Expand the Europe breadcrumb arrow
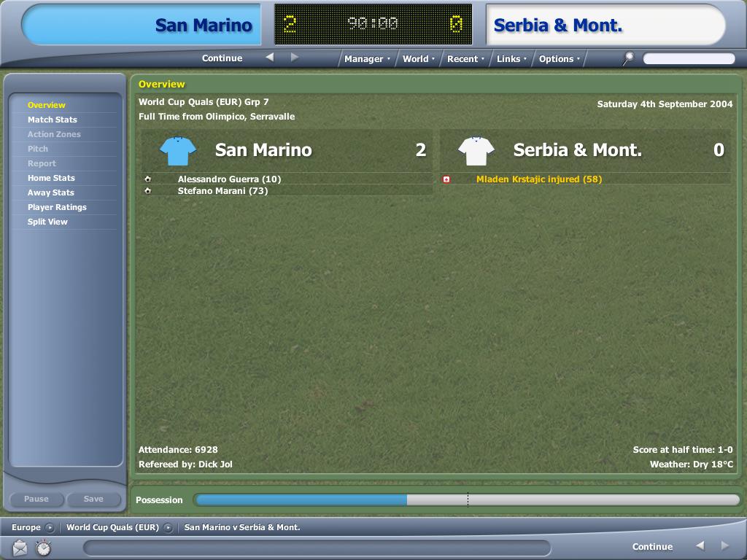 point(50,528)
